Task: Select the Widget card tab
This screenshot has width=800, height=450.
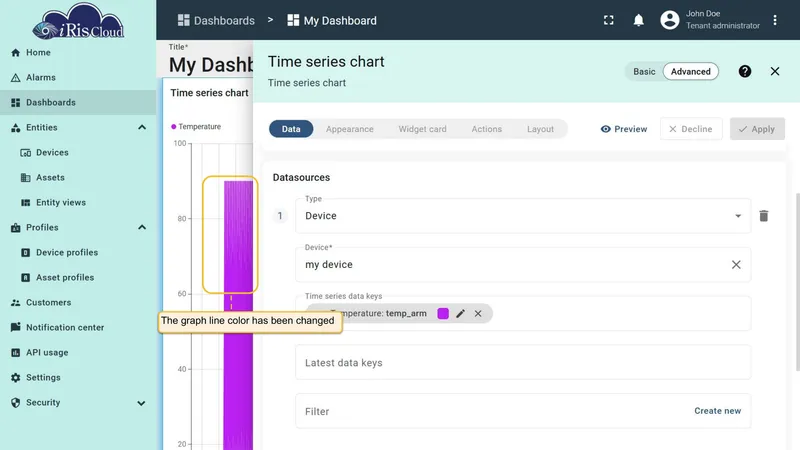Action: [422, 129]
